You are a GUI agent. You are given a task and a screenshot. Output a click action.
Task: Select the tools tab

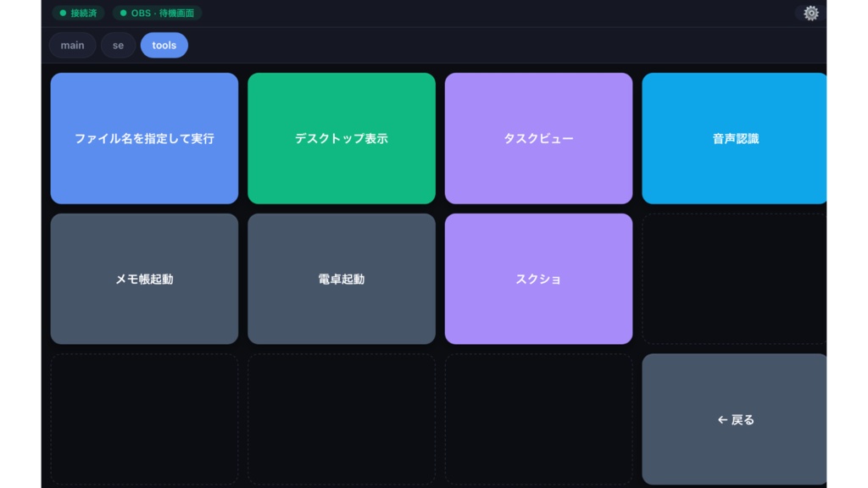164,46
